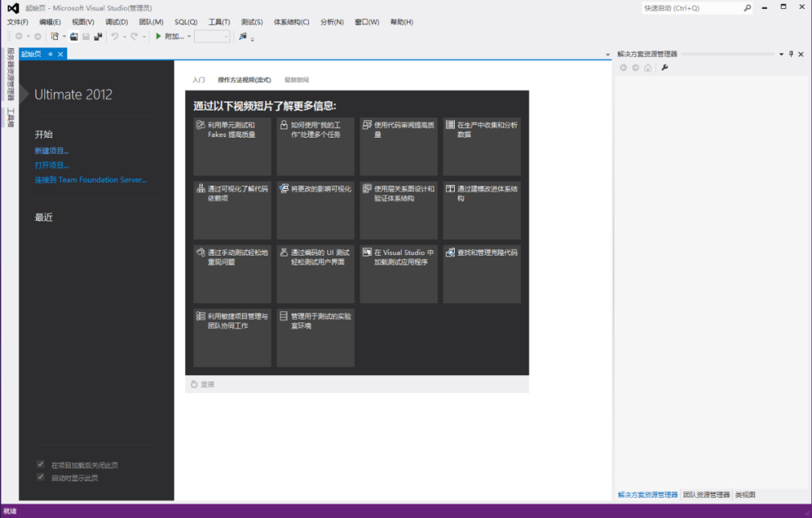Viewport: 812px width, 518px height.
Task: Open Solution Explorer properties wrench icon
Action: [665, 68]
